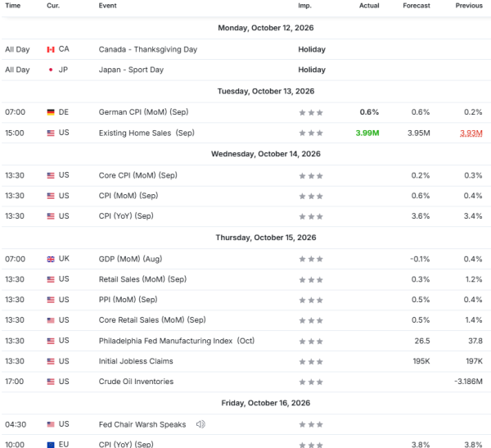Image resolution: width=491 pixels, height=448 pixels.
Task: Open the GDP (MoM) (Aug) event
Action: pyautogui.click(x=130, y=259)
